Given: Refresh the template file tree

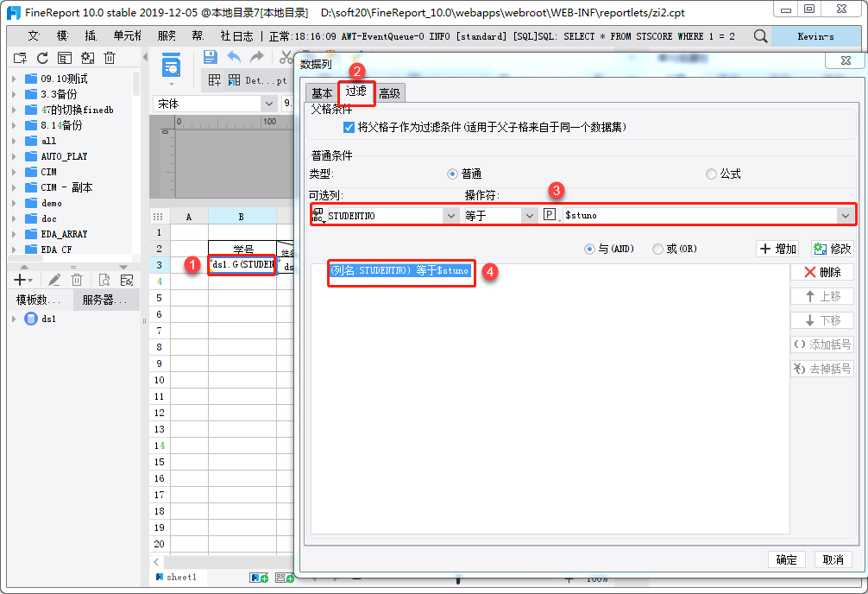Looking at the screenshot, I should click(42, 58).
